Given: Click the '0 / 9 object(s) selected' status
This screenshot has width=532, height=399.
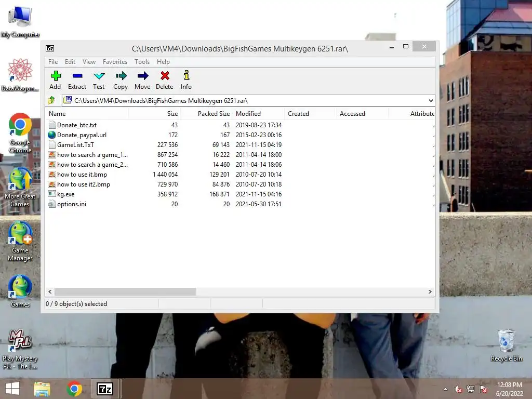Looking at the screenshot, I should pyautogui.click(x=76, y=304).
